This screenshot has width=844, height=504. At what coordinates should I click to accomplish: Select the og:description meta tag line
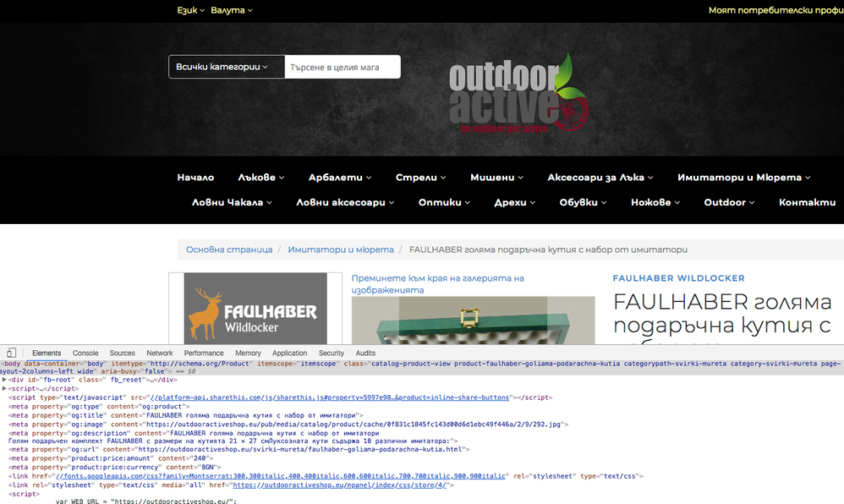coord(233,436)
